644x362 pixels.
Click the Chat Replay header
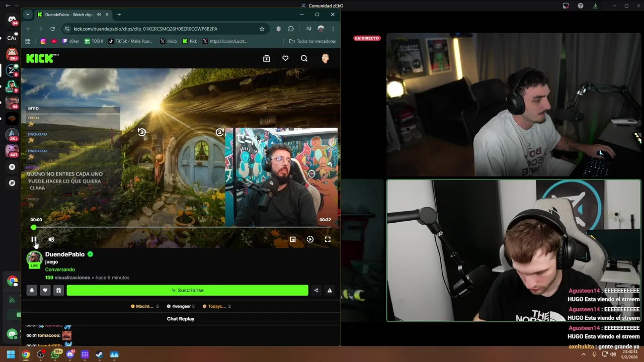tap(181, 319)
